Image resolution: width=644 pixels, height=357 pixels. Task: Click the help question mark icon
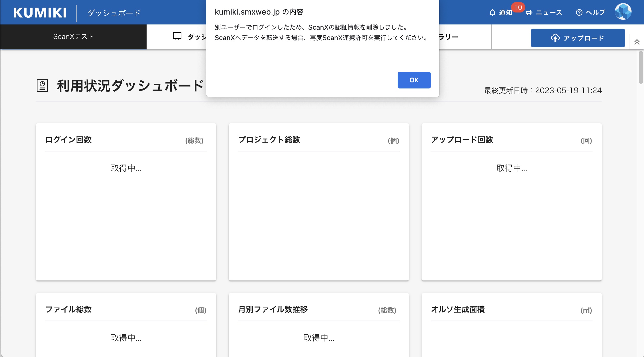[579, 12]
